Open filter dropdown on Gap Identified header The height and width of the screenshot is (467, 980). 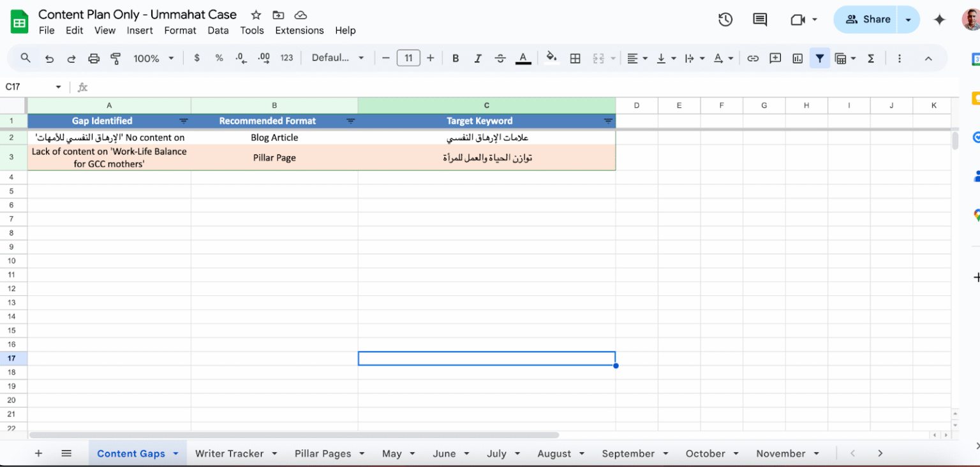(x=184, y=121)
